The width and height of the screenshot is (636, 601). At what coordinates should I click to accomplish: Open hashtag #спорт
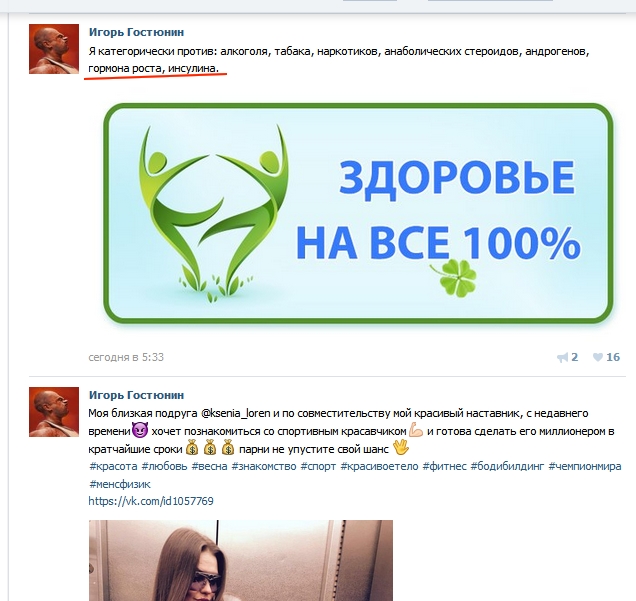tap(318, 466)
